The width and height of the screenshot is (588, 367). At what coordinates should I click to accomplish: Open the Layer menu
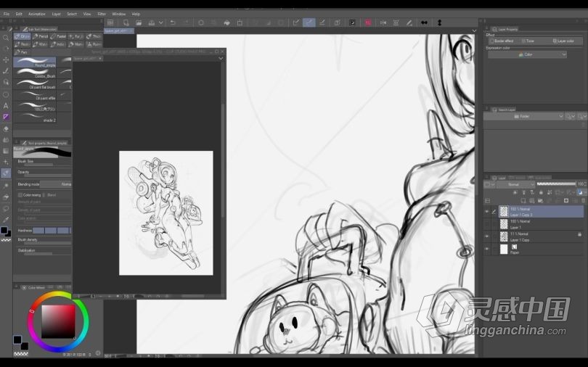[56, 14]
